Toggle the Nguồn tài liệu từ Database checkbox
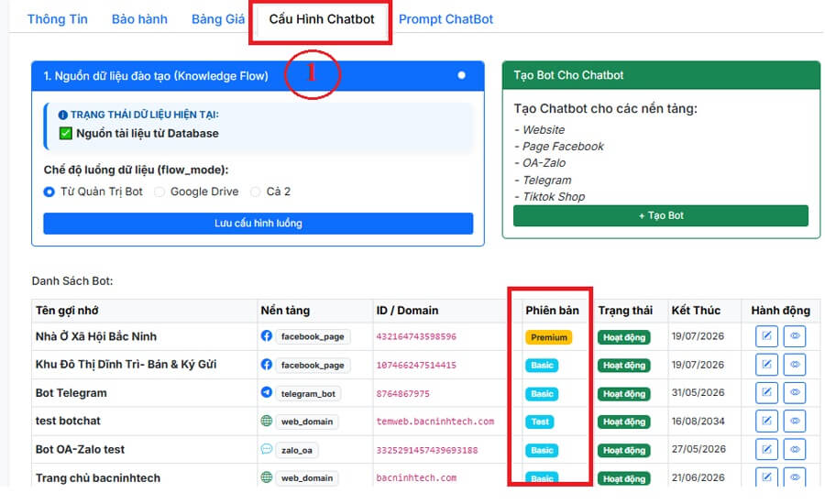Screen dimensions: 825x504 pos(66,134)
